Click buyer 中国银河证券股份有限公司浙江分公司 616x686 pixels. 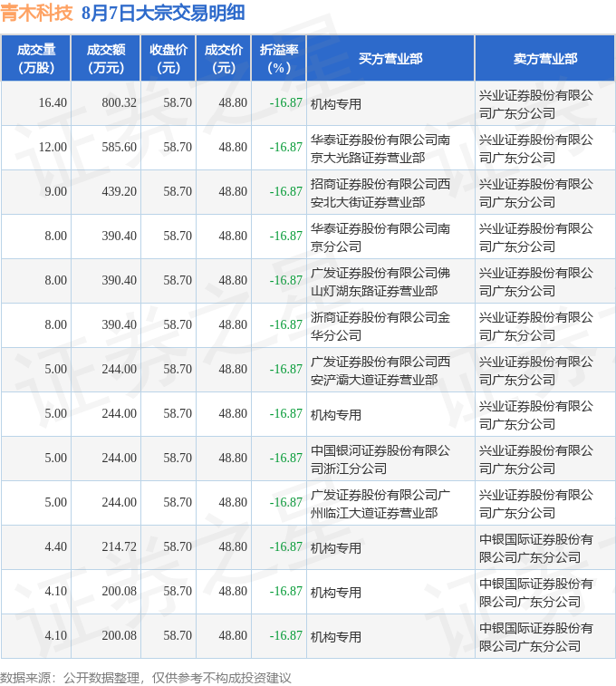point(380,459)
